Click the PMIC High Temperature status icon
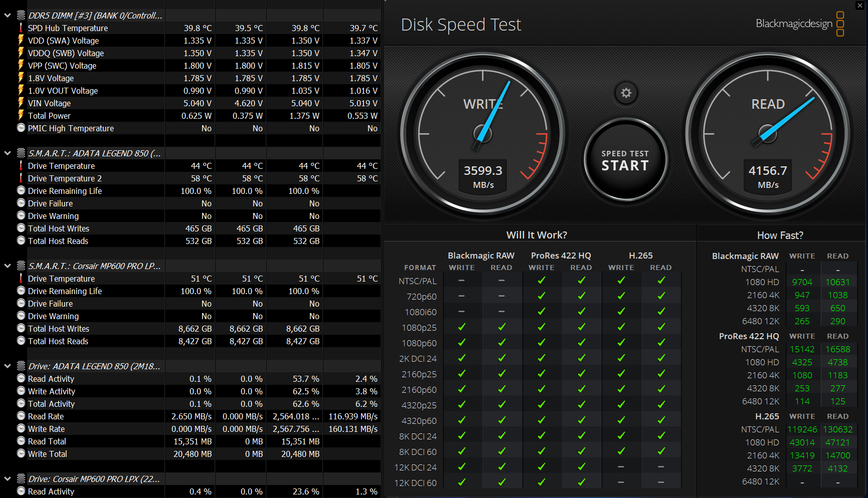The width and height of the screenshot is (868, 498). click(x=21, y=128)
